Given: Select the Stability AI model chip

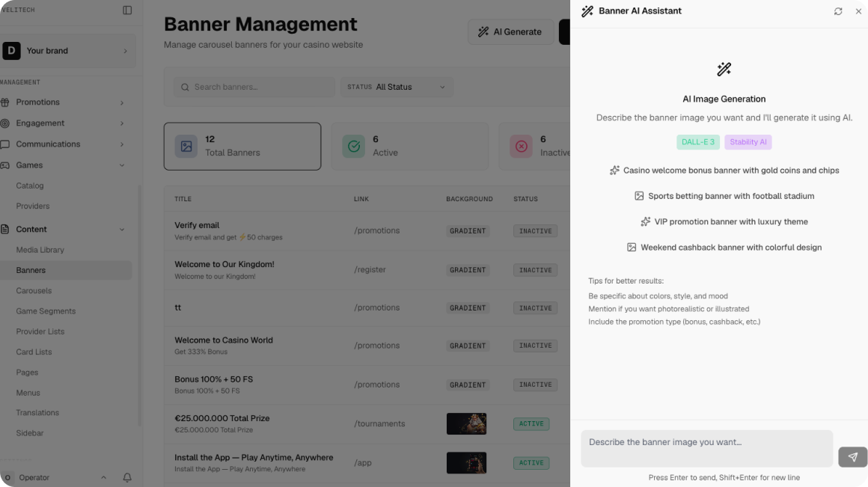Looking at the screenshot, I should (748, 142).
